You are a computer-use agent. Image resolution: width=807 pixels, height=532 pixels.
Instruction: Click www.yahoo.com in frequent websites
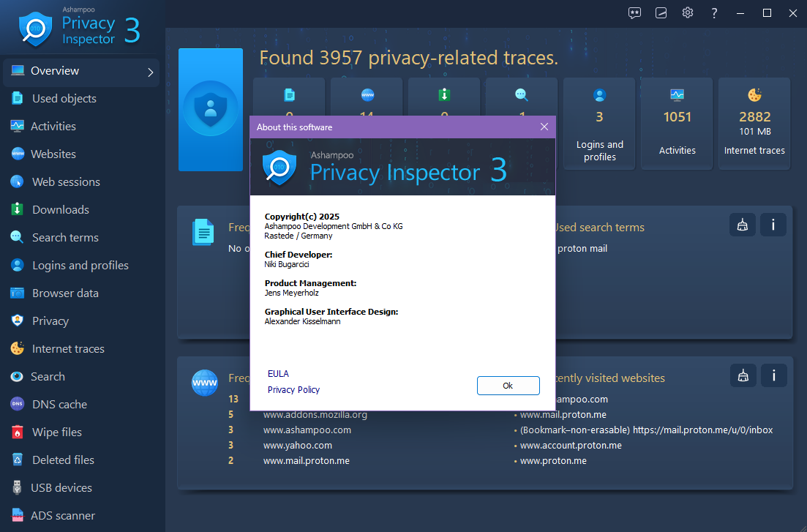coord(298,445)
